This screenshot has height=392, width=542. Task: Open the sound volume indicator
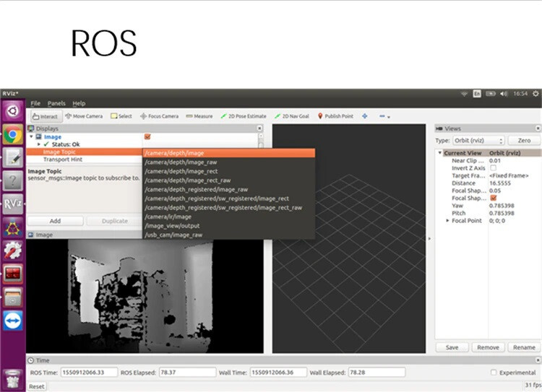[x=504, y=94]
